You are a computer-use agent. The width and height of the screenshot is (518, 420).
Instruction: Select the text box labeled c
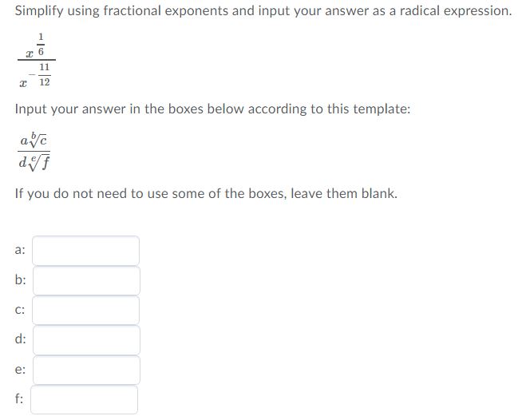click(85, 310)
